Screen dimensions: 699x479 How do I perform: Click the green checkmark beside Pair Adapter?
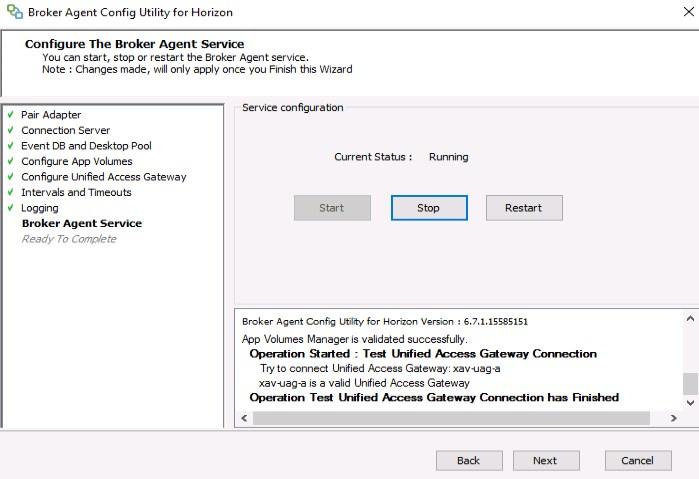click(x=11, y=115)
